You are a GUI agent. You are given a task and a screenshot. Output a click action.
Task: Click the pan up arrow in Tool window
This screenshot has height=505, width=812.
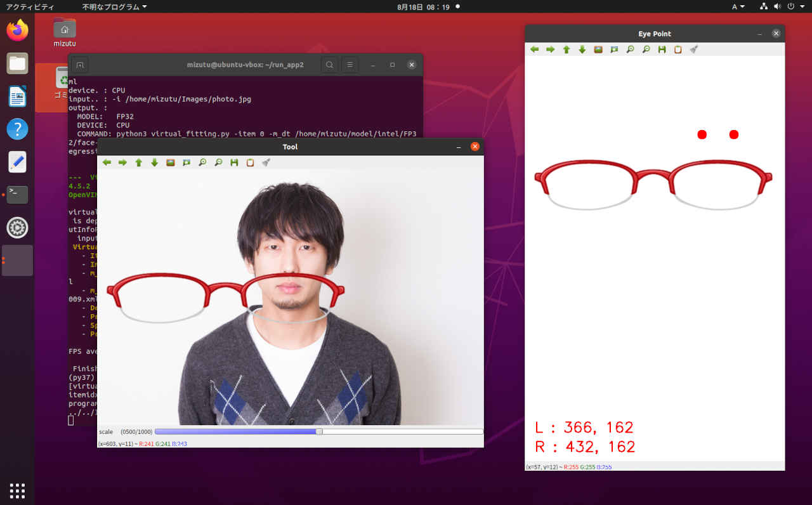pos(138,162)
